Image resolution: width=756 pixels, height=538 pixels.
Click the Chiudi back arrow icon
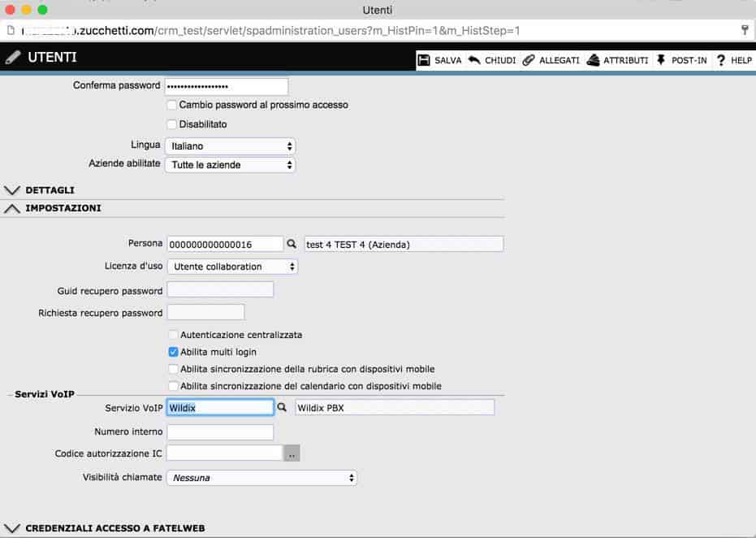(474, 60)
